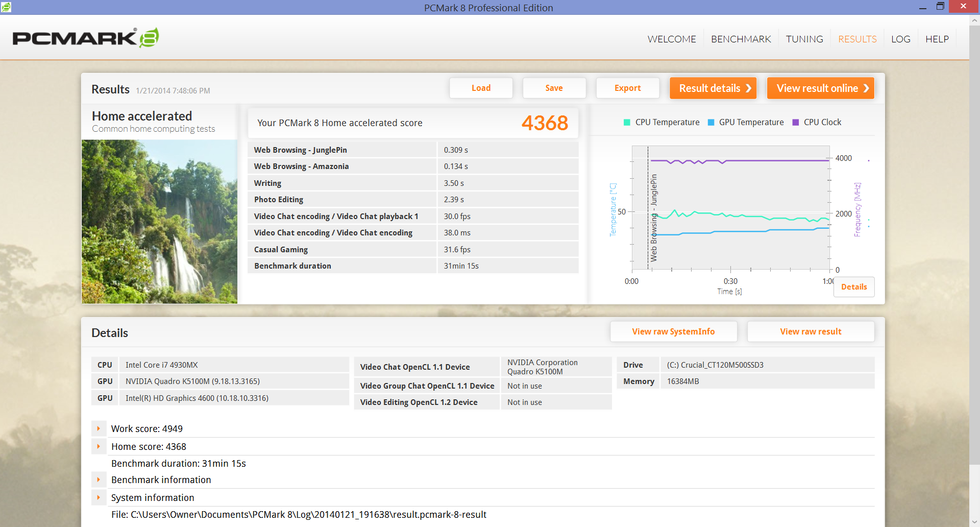
Task: Open the HELP tab
Action: [x=937, y=39]
